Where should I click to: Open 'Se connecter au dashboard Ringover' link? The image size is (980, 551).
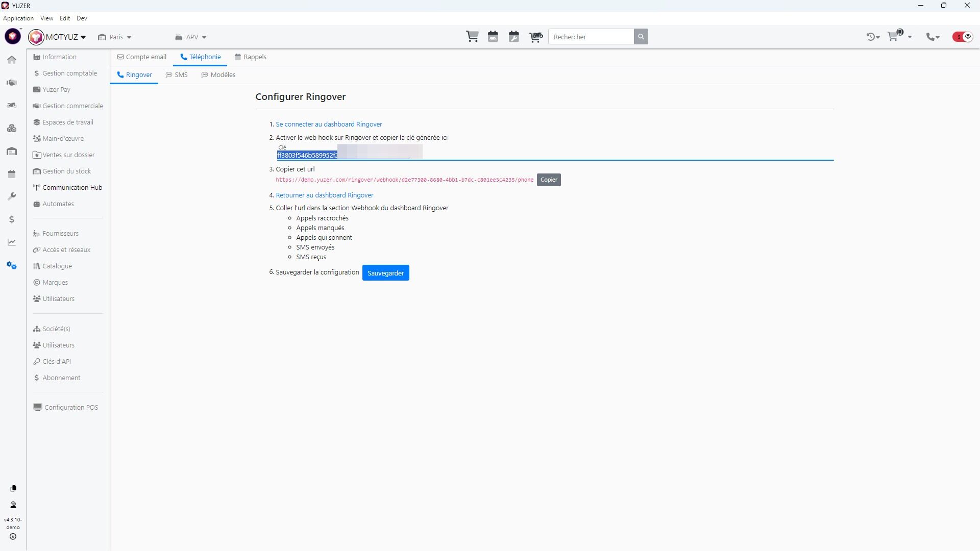pos(329,124)
